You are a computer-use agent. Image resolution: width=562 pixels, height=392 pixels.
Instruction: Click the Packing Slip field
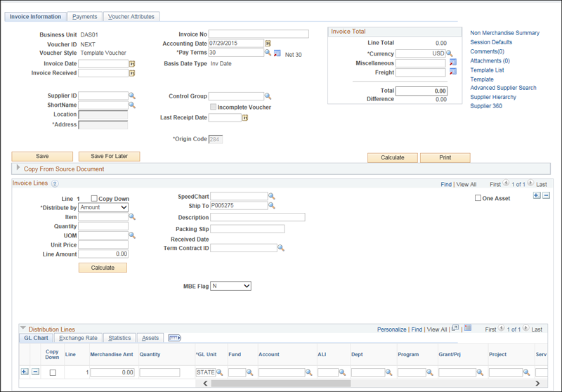(x=247, y=229)
